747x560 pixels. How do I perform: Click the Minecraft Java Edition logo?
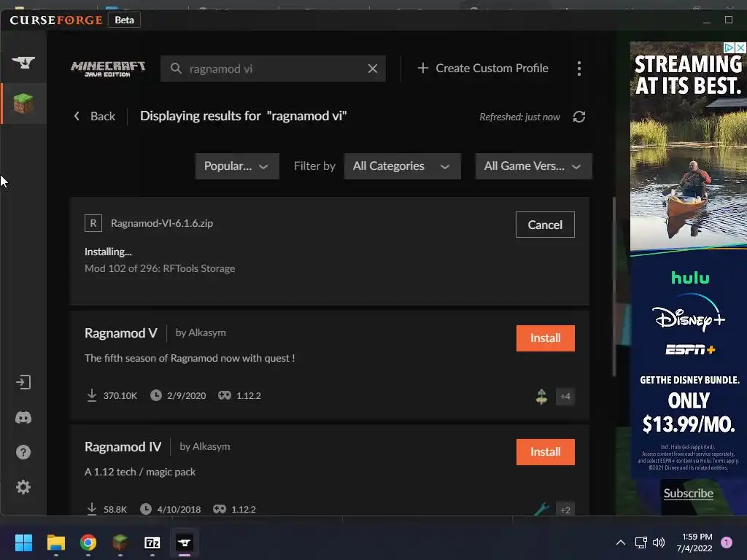[108, 69]
